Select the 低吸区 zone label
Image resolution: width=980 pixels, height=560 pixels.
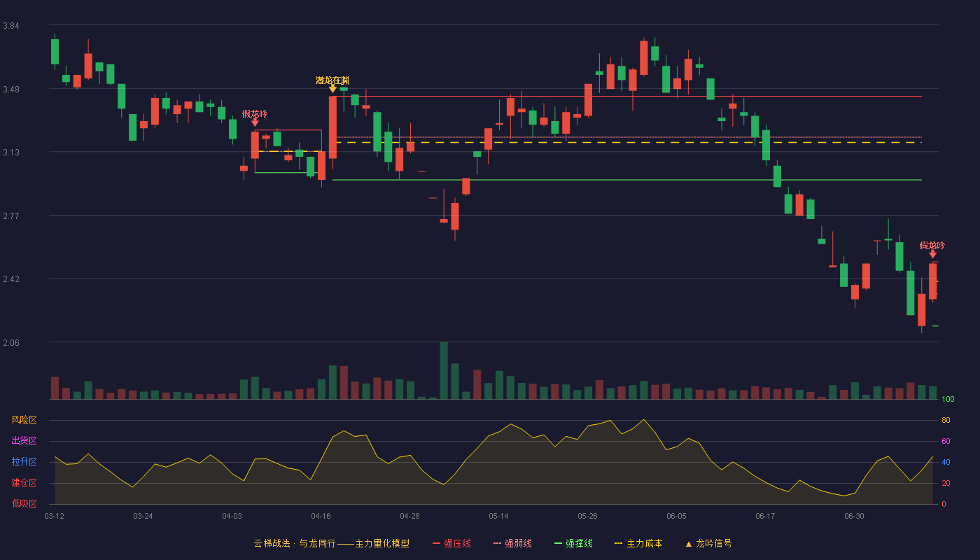(x=24, y=503)
